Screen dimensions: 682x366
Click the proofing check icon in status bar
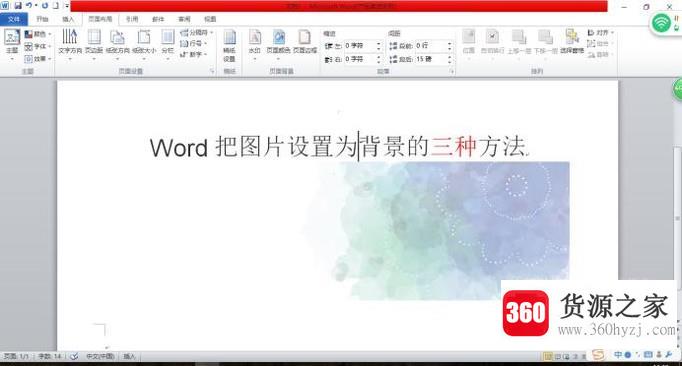coord(74,356)
